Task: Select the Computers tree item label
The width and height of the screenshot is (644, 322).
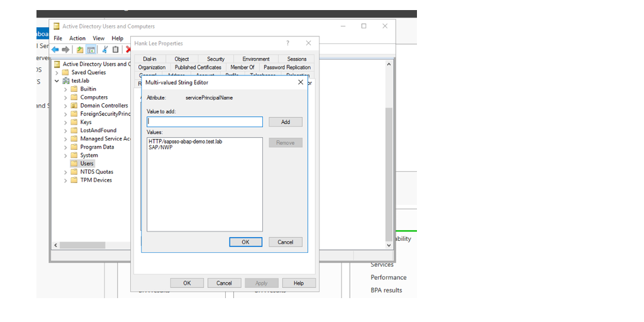Action: point(94,97)
